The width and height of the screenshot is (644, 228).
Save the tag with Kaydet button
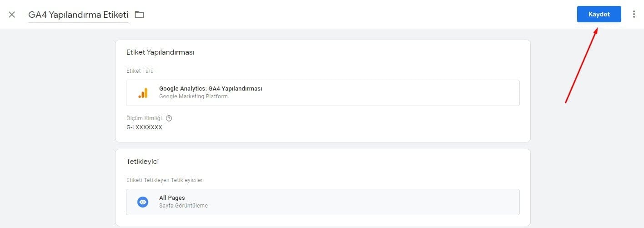599,14
